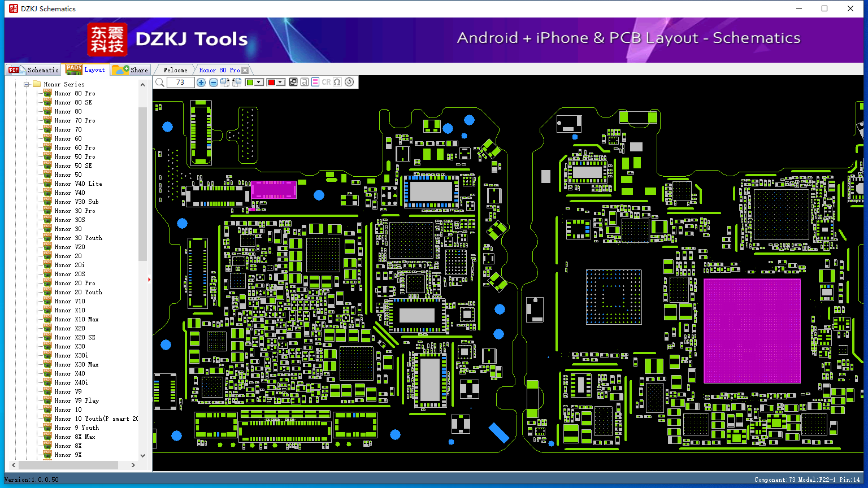This screenshot has height=488, width=868.
Task: Select Honor 60 Pro tree item
Action: tap(75, 147)
